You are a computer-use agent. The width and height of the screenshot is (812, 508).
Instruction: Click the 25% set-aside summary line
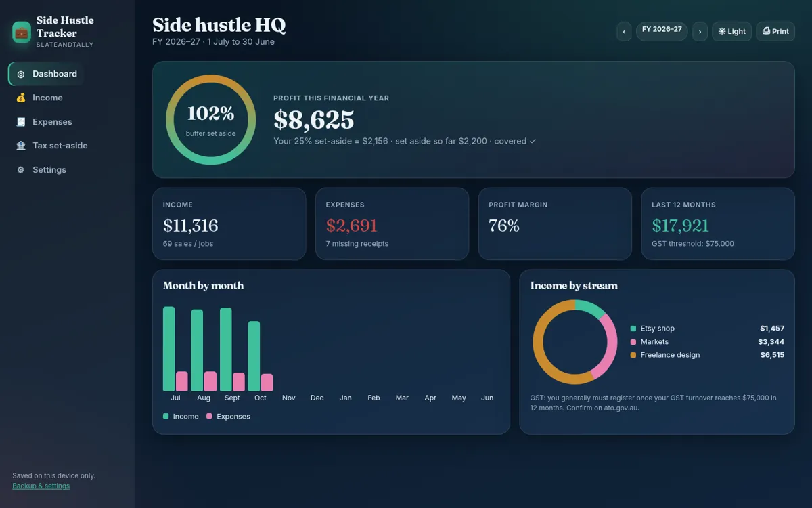pyautogui.click(x=405, y=142)
